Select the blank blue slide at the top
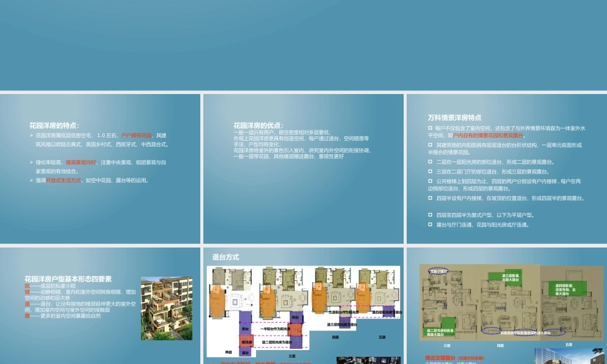This screenshot has width=607, height=364. coord(303,45)
